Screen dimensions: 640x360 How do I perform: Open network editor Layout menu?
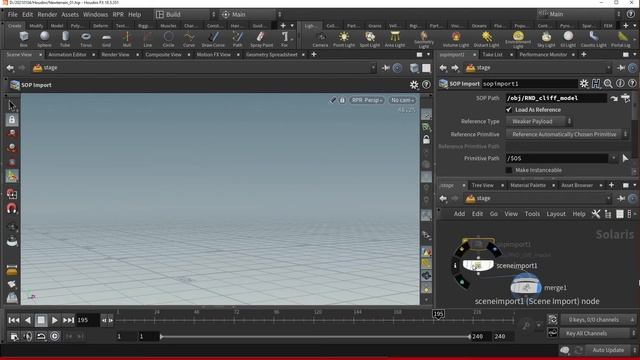pos(556,214)
